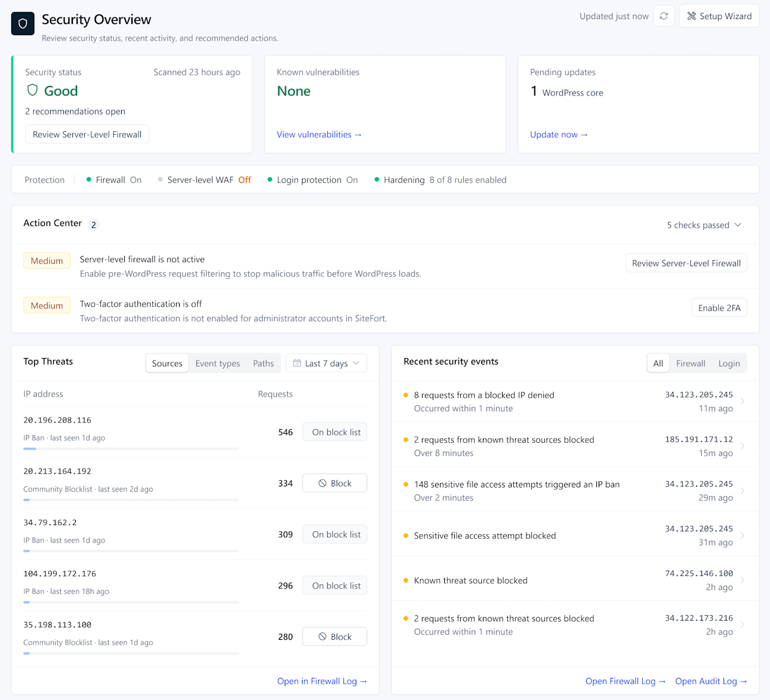Click Login protection On status
The width and height of the screenshot is (770, 700).
[x=313, y=180]
